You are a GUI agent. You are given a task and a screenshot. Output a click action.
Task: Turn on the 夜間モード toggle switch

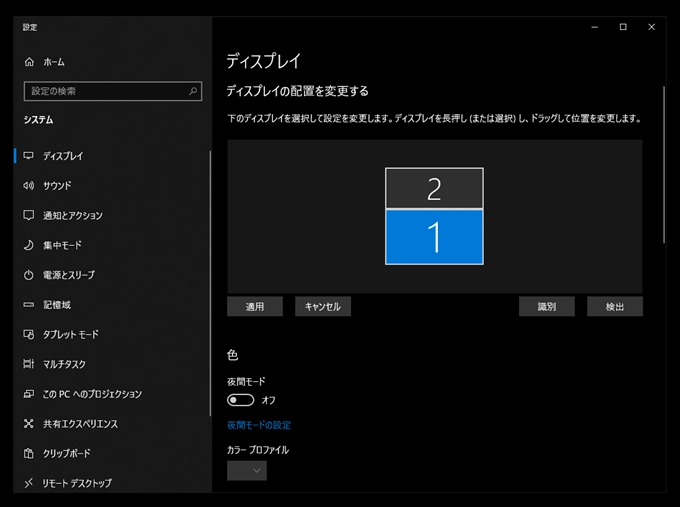pos(241,400)
